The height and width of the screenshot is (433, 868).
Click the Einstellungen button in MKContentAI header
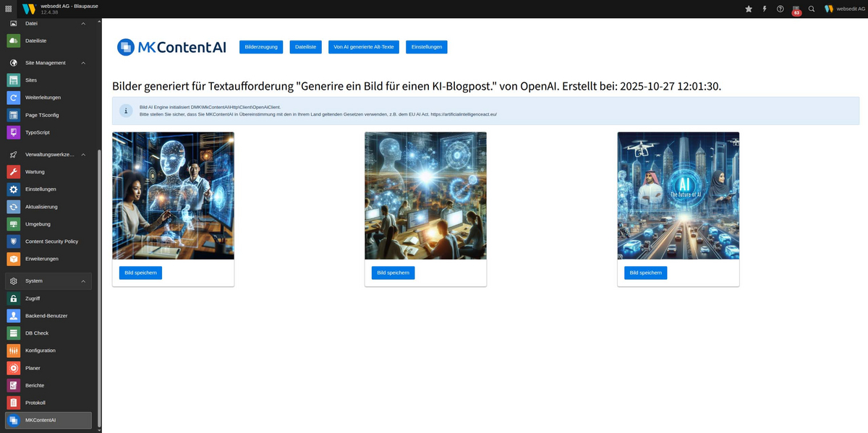(x=426, y=47)
